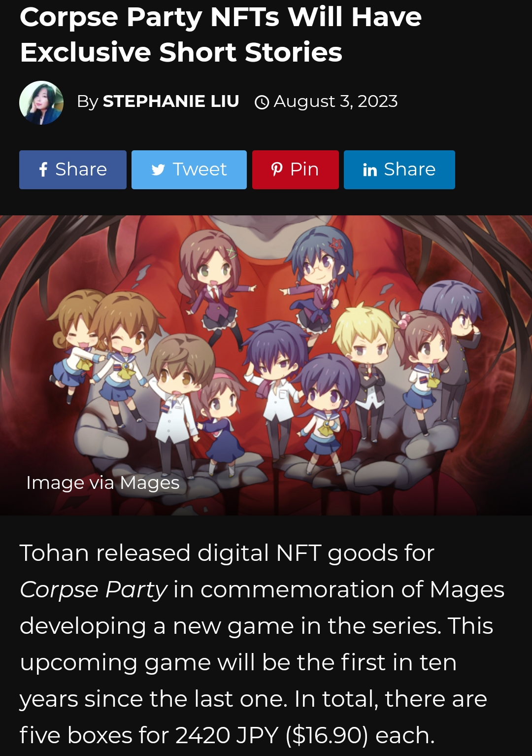532x756 pixels.
Task: Click the LinkedIn in icon
Action: 370,170
